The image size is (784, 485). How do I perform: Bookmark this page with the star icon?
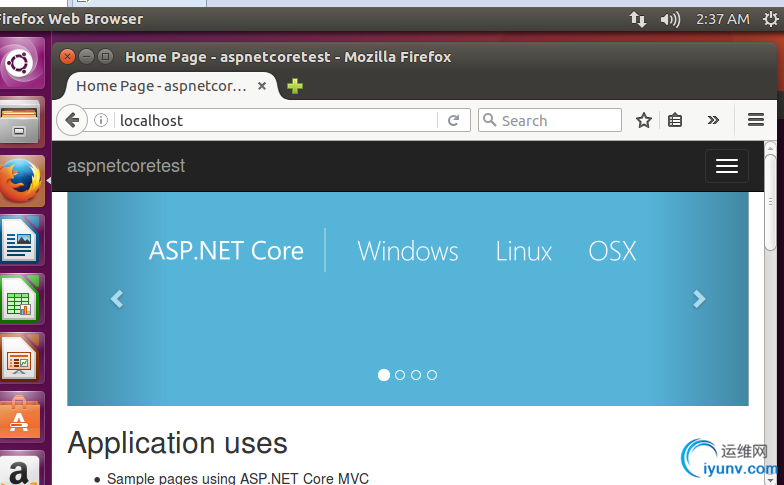[x=644, y=120]
